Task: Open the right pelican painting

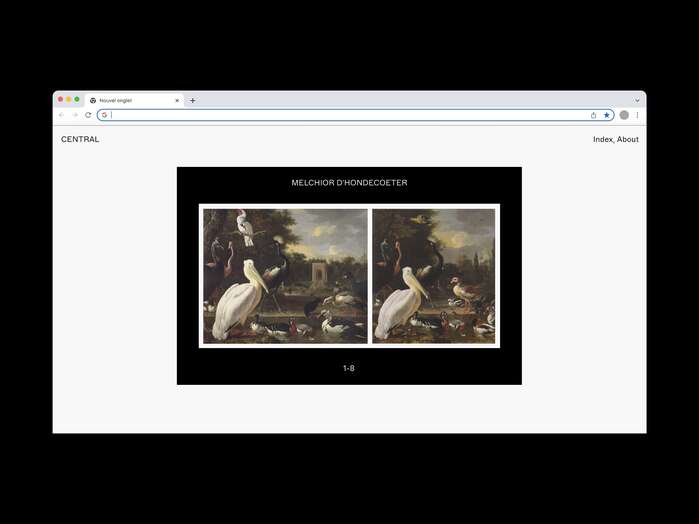Action: click(x=433, y=276)
